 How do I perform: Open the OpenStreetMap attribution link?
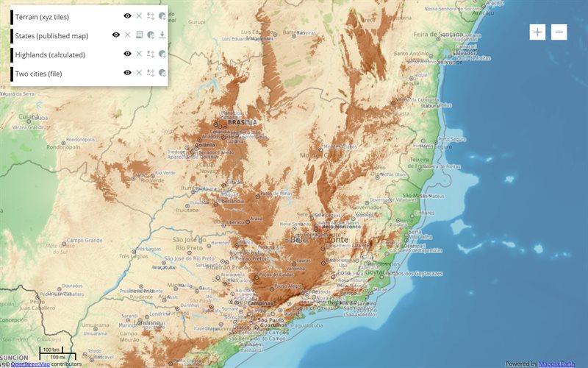pos(30,364)
